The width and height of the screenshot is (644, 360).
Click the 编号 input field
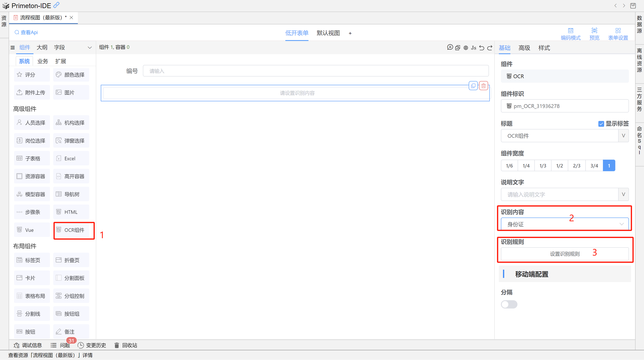315,71
